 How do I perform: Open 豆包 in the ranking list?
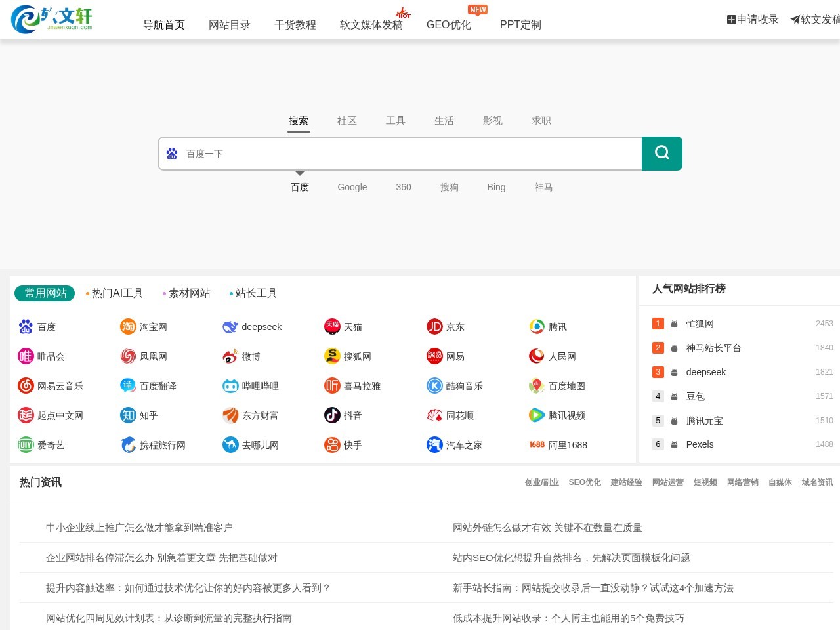(696, 396)
